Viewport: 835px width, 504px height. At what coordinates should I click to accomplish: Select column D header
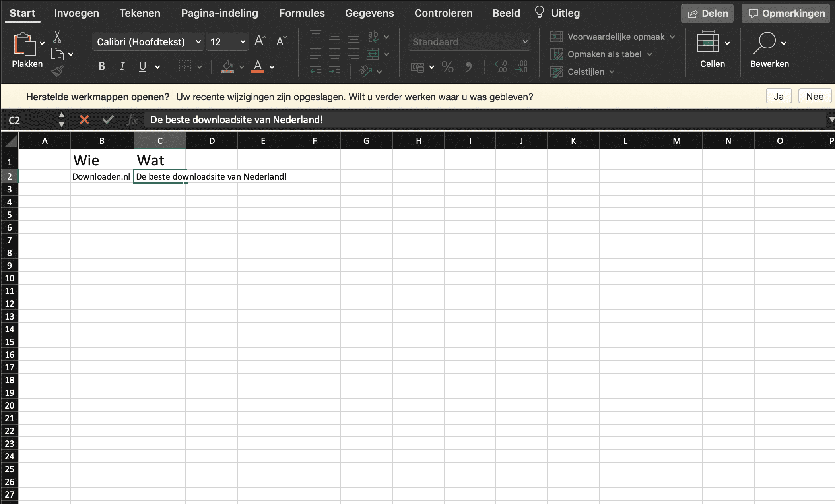click(x=212, y=141)
